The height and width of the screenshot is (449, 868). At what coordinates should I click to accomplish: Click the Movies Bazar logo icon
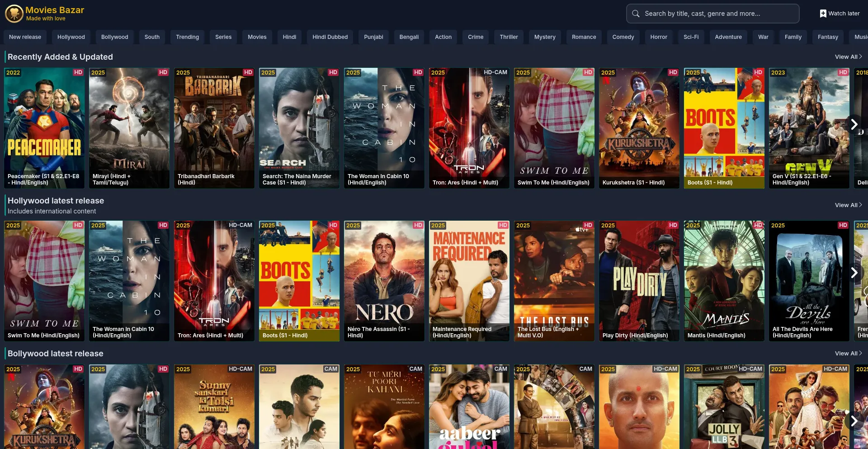pyautogui.click(x=14, y=14)
